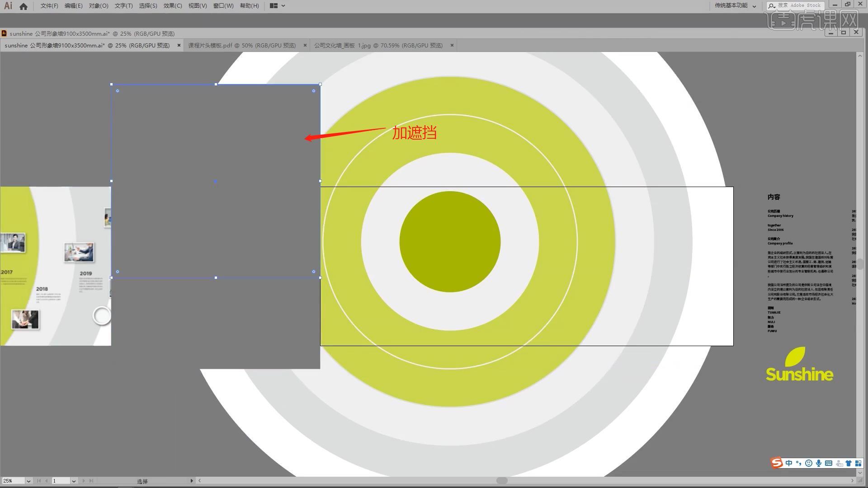The width and height of the screenshot is (868, 488).
Task: Click the Sogou voice input microphone
Action: click(819, 463)
